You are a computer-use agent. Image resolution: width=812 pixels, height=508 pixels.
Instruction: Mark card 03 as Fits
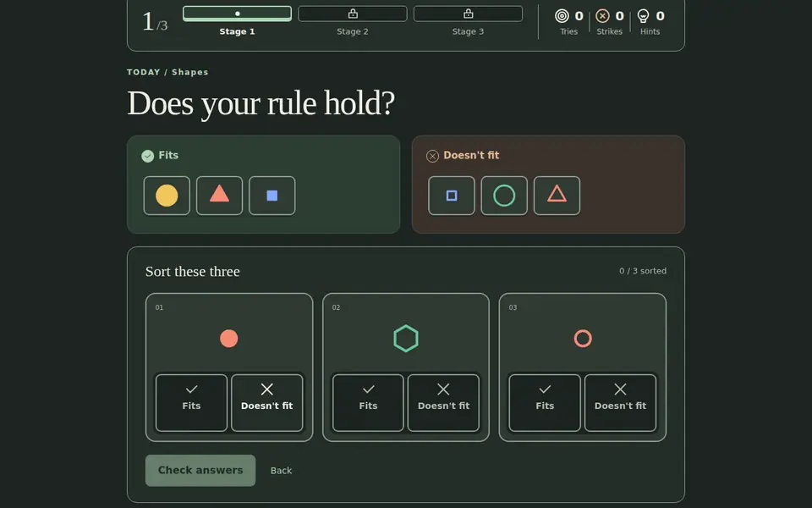(545, 403)
